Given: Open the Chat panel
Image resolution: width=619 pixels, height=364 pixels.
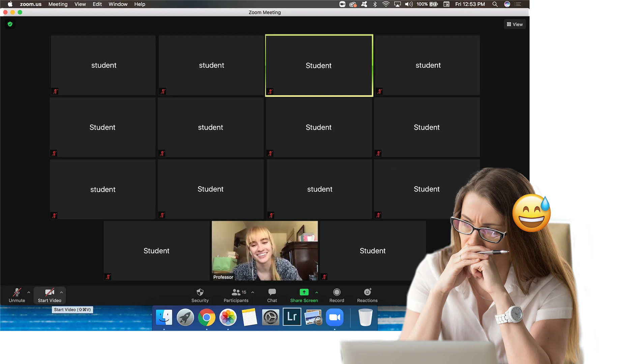Looking at the screenshot, I should pyautogui.click(x=272, y=295).
